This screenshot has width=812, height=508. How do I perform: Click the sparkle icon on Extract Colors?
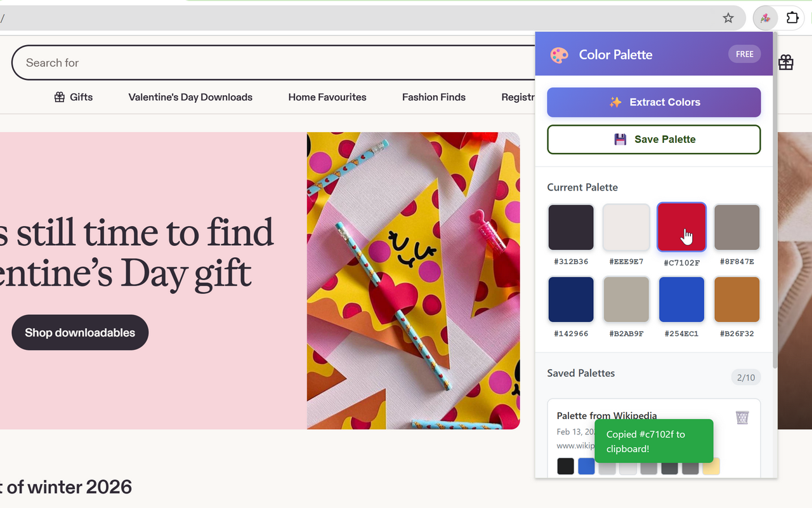(x=616, y=102)
